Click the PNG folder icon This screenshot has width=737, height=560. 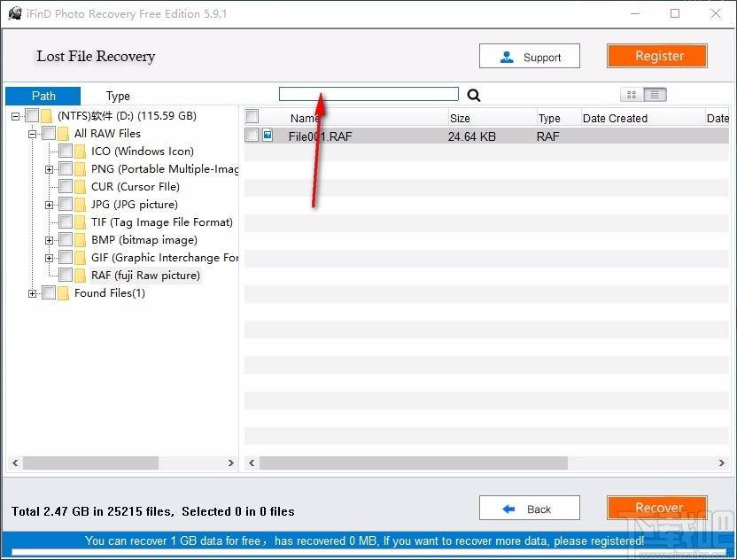(x=81, y=169)
